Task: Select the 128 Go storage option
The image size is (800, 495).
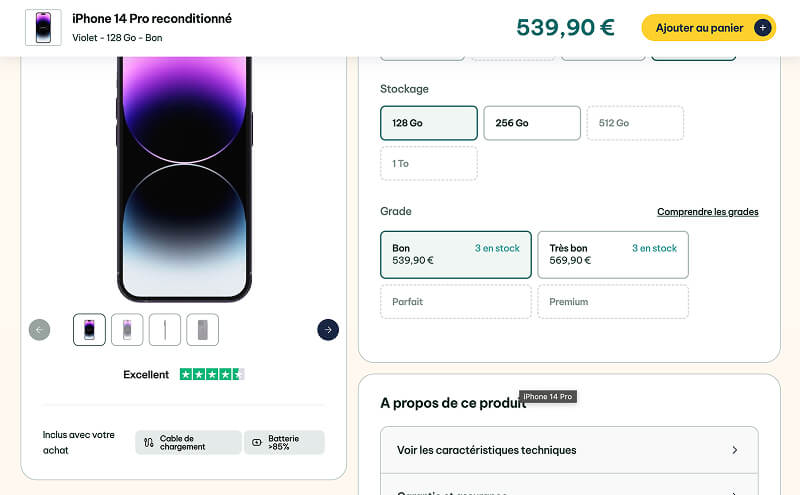Action: [x=428, y=123]
